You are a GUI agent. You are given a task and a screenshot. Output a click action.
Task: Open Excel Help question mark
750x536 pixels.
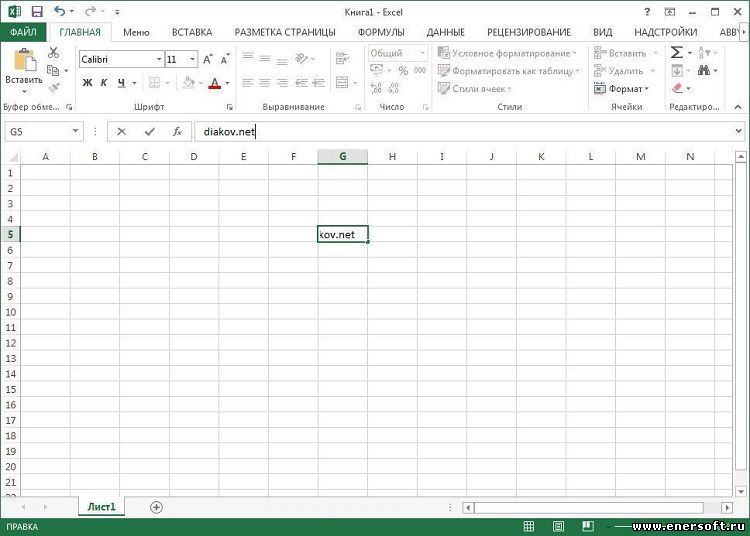coord(647,11)
